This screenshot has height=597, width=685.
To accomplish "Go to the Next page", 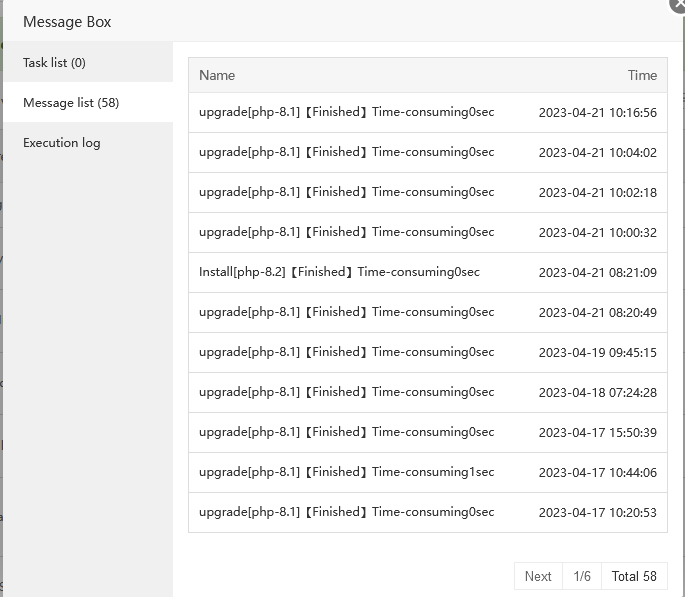I will pos(538,576).
